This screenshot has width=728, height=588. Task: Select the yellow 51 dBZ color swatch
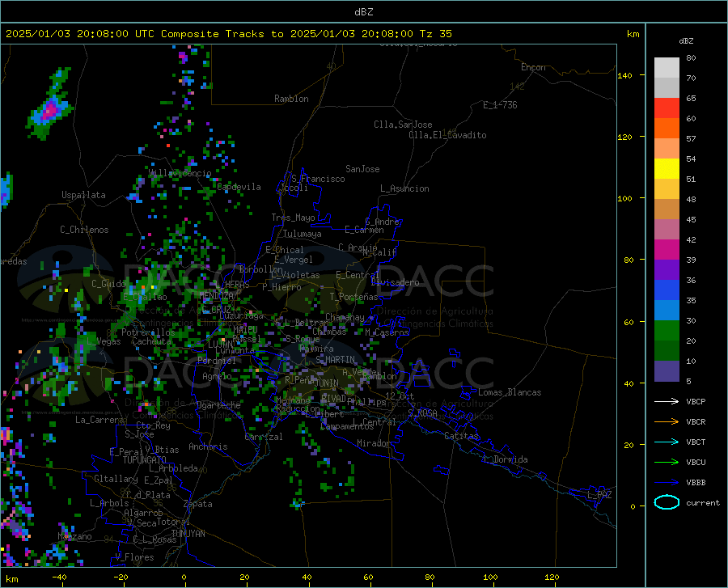tap(667, 169)
